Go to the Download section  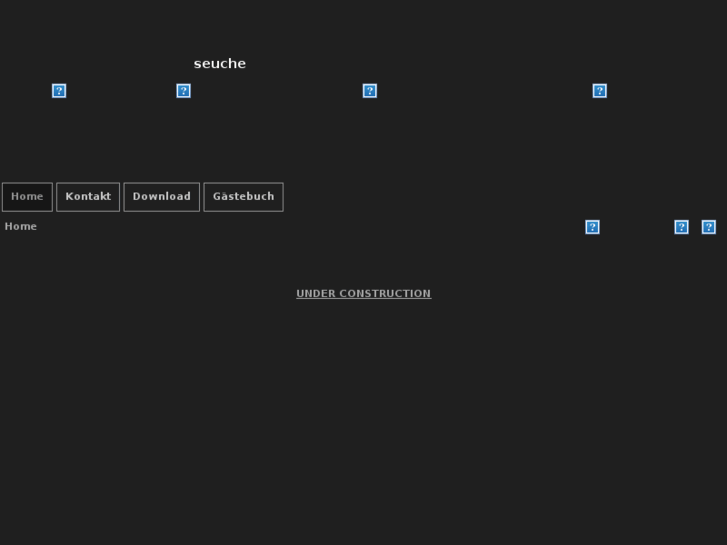click(162, 197)
